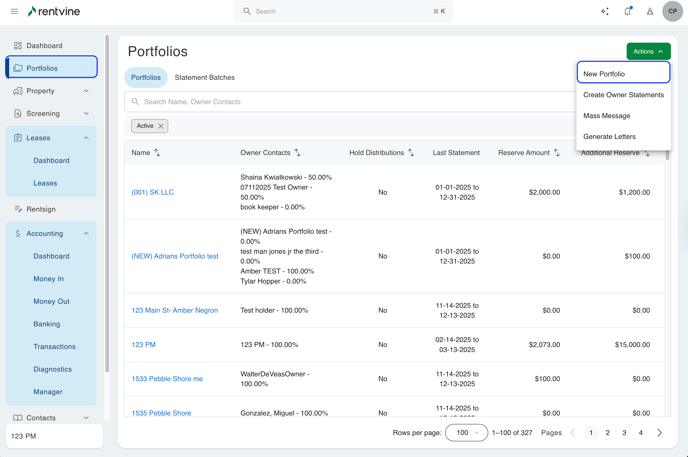688x457 pixels.
Task: Sort by Owner Contacts column icon
Action: point(297,153)
